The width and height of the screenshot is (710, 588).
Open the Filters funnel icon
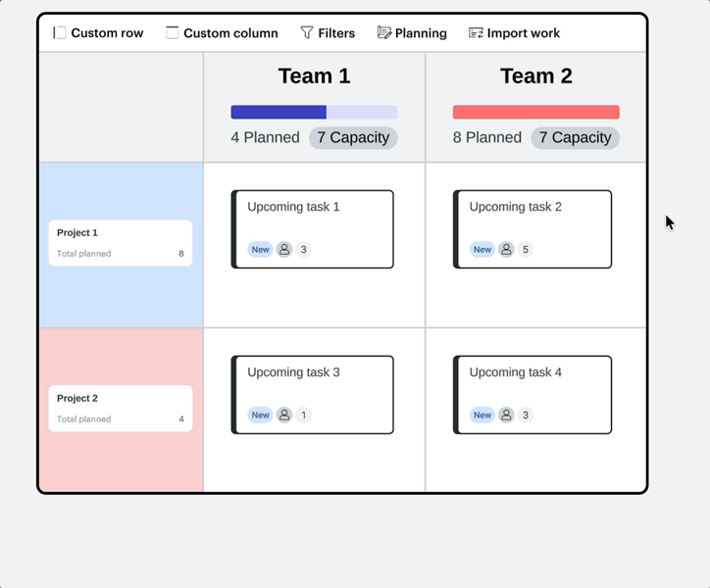click(x=307, y=32)
